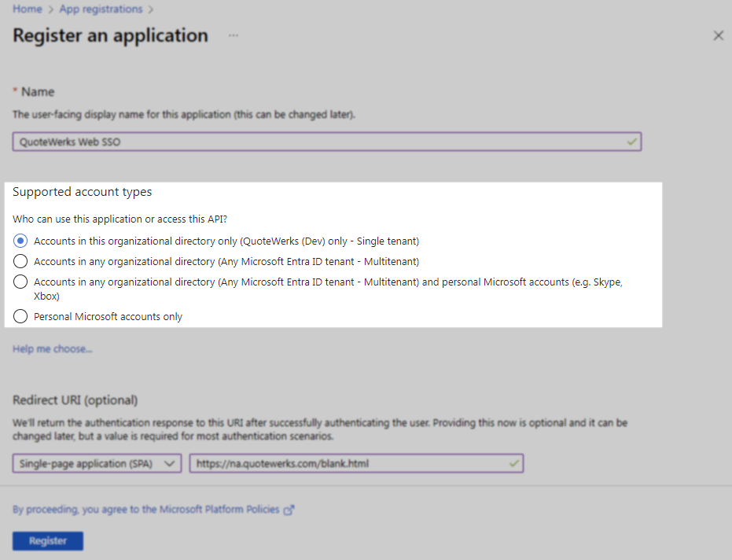Select Multitenant any organizational directory option

click(20, 261)
